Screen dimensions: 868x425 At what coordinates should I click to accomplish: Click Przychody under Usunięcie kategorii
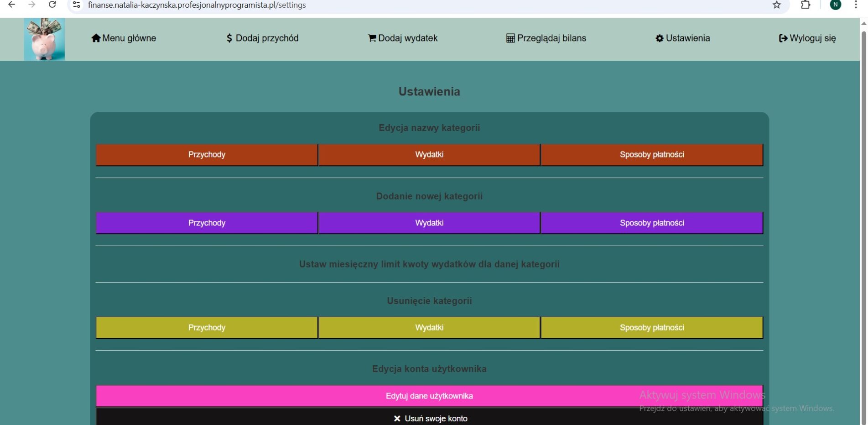[x=207, y=327]
